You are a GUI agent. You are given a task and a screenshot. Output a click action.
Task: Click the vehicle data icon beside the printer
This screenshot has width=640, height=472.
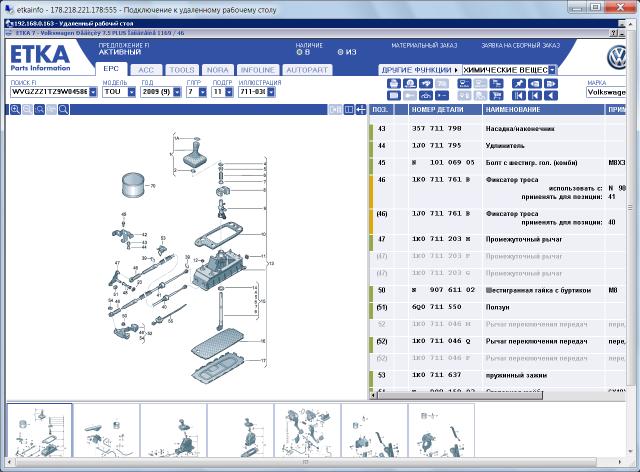click(x=410, y=84)
